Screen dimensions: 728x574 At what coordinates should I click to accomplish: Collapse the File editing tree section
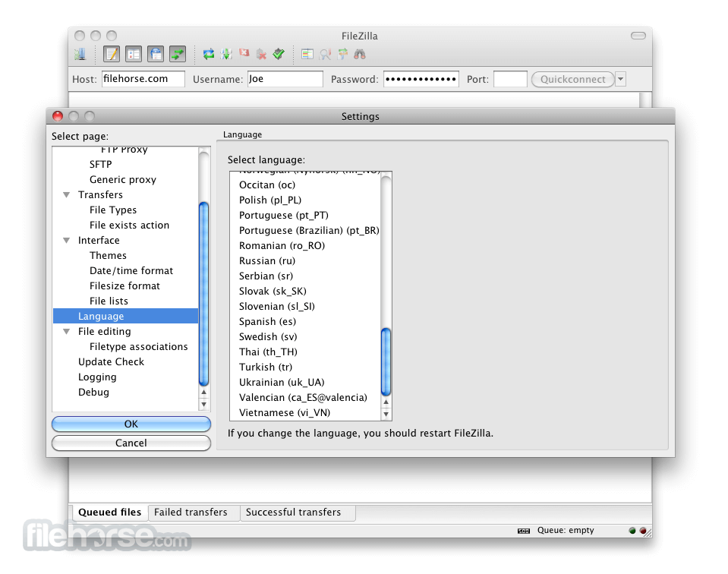[67, 332]
